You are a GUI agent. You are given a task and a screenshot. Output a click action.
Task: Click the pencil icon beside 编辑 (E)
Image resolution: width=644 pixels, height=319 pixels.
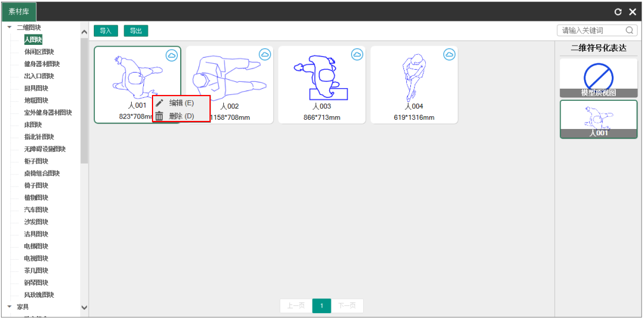coord(159,102)
